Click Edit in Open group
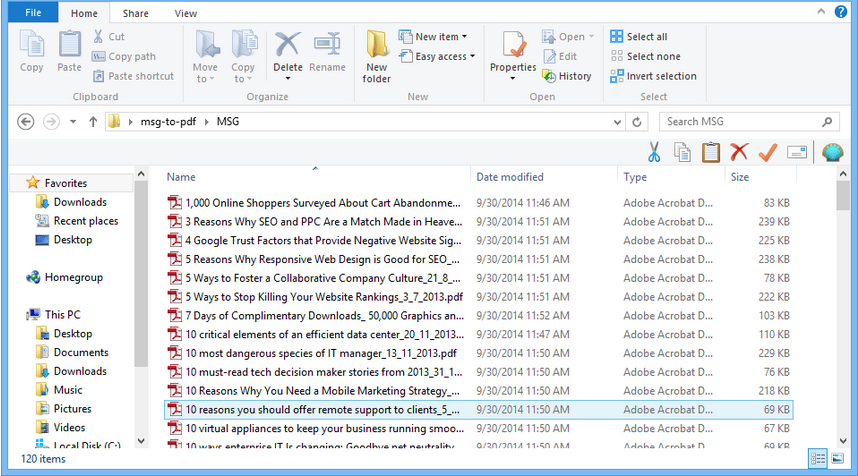Viewport: 858px width, 476px height. pos(560,56)
